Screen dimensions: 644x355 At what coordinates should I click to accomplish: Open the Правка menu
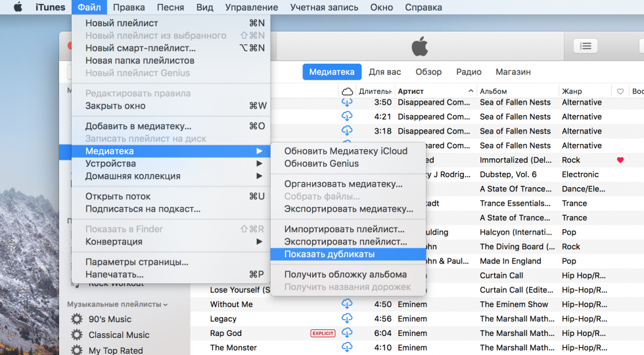(x=129, y=7)
